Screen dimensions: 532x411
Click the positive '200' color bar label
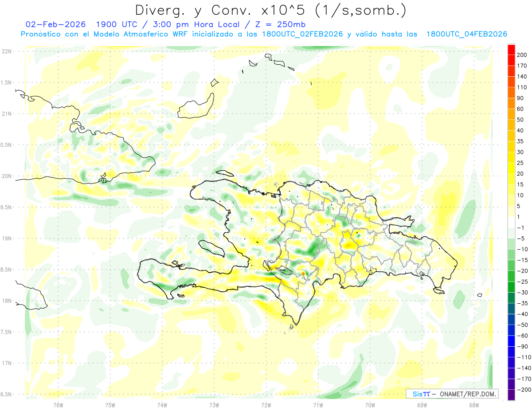click(522, 55)
